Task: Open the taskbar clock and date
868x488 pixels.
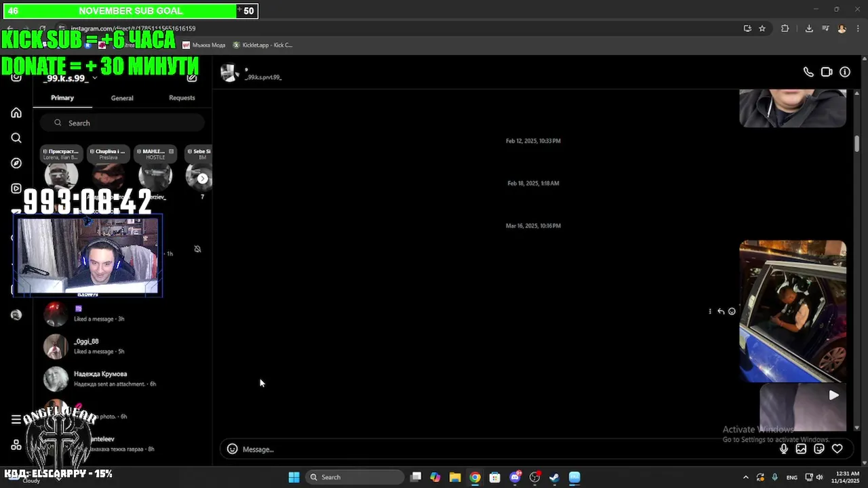Action: 848,477
